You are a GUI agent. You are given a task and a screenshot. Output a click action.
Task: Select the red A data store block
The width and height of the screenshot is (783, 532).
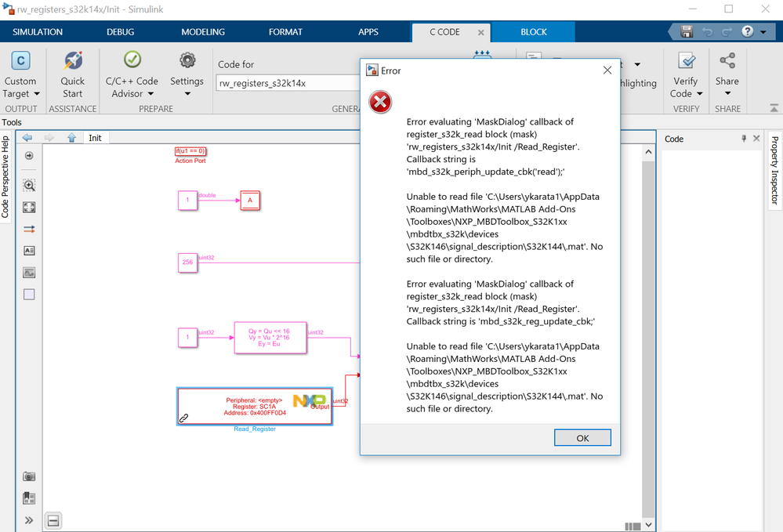(250, 200)
